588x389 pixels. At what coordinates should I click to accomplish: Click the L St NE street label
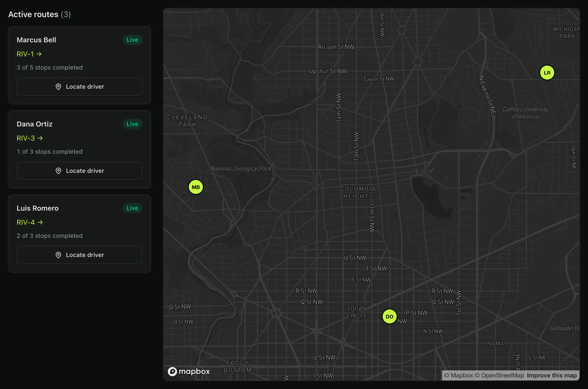click(x=537, y=357)
